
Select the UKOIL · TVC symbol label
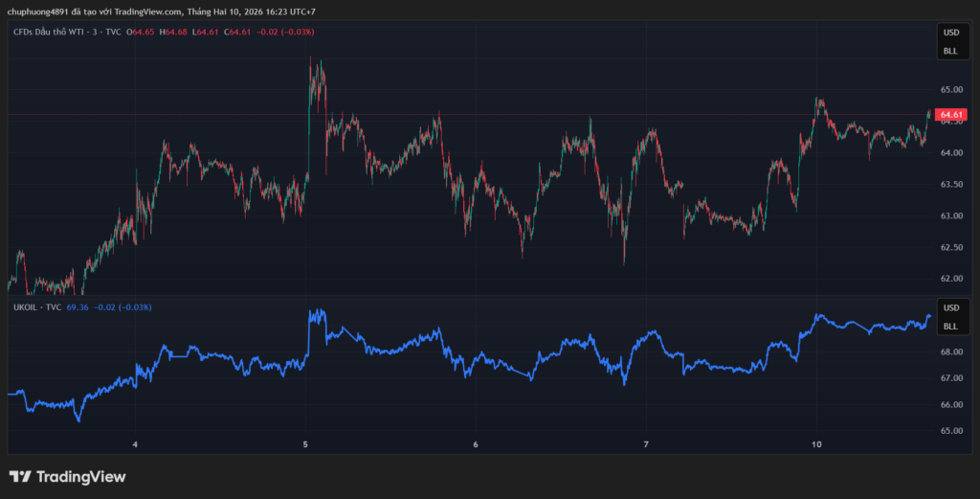click(37, 307)
